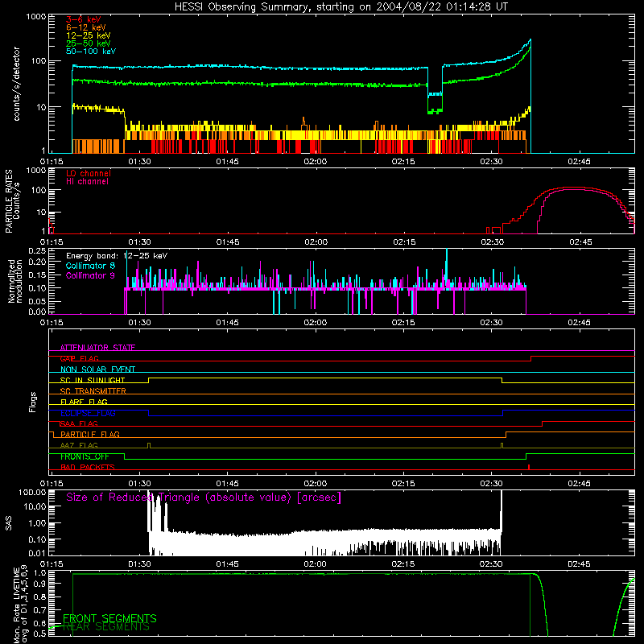Click the NON SOLAR EVENT flag label
The width and height of the screenshot is (644, 644).
(97, 369)
